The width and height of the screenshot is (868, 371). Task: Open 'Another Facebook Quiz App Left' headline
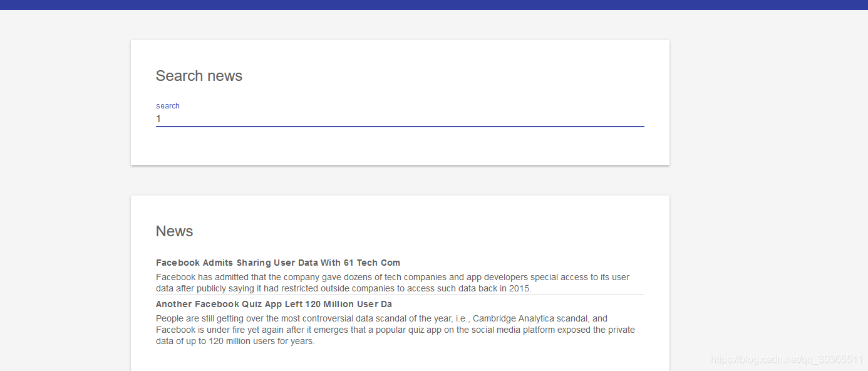[x=274, y=304]
